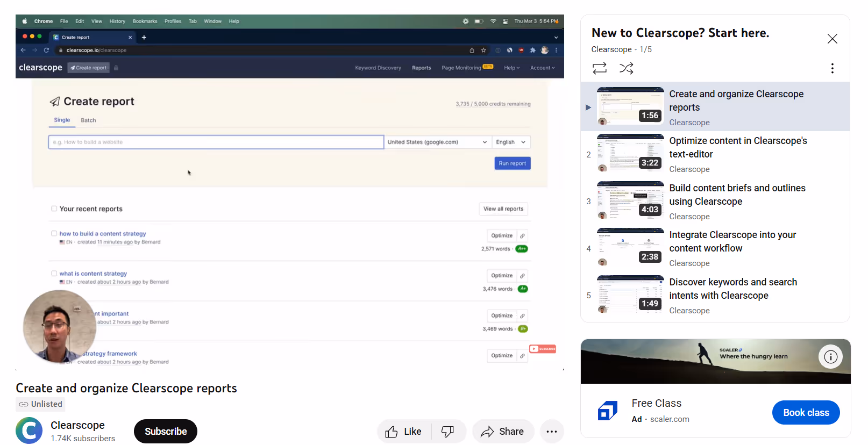This screenshot has width=868, height=445.
Task: Click the keyword input field
Action: pyautogui.click(x=216, y=142)
